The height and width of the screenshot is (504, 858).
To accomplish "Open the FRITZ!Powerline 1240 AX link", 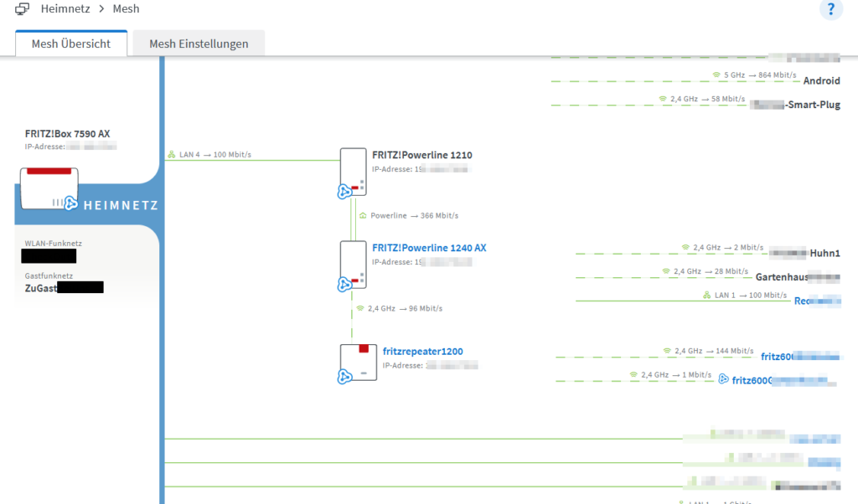I will click(x=429, y=248).
